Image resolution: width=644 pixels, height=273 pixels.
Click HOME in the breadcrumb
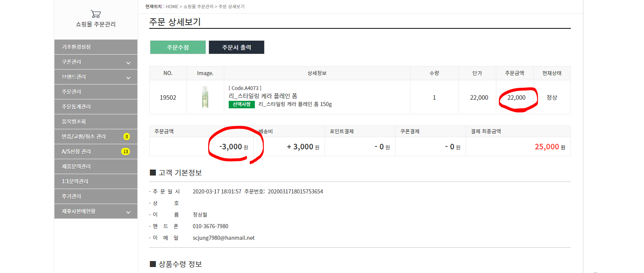(x=172, y=7)
